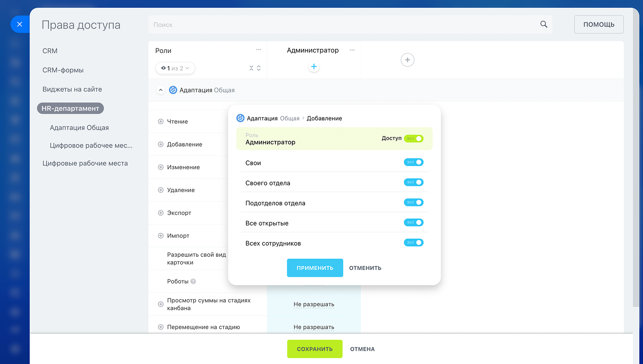This screenshot has width=643, height=364.
Task: Add a new role with gray plus
Action: (407, 60)
